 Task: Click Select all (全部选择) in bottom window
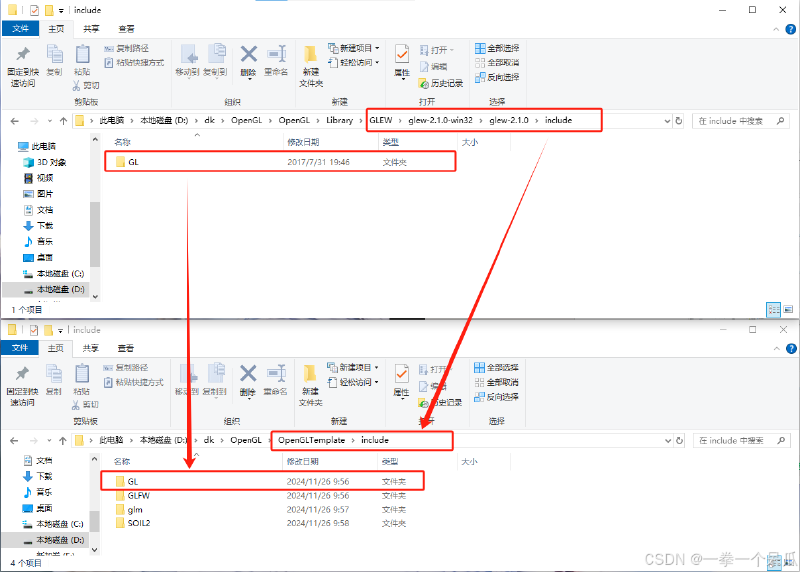coord(496,367)
